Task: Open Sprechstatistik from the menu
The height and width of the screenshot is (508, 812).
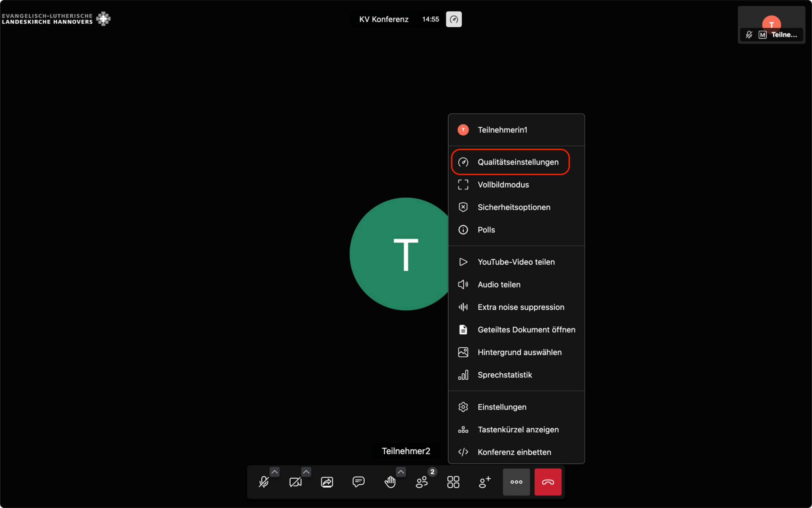Action: pos(516,374)
